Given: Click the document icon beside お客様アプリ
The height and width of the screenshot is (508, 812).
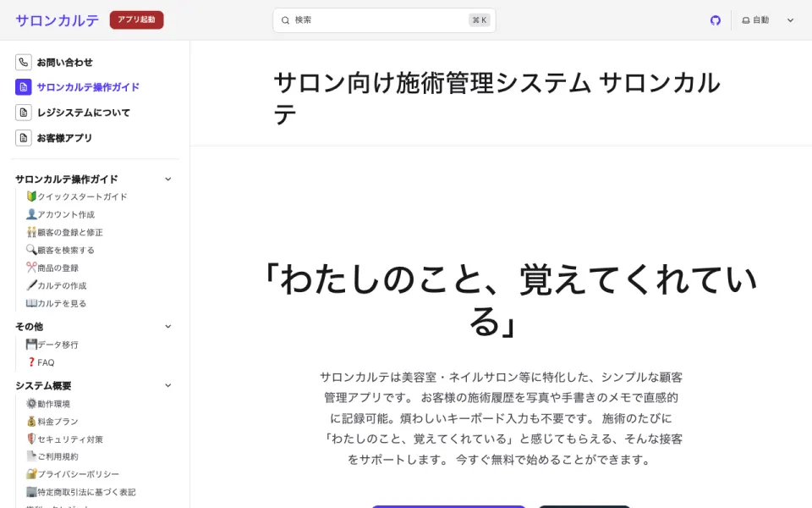Looking at the screenshot, I should click(24, 138).
